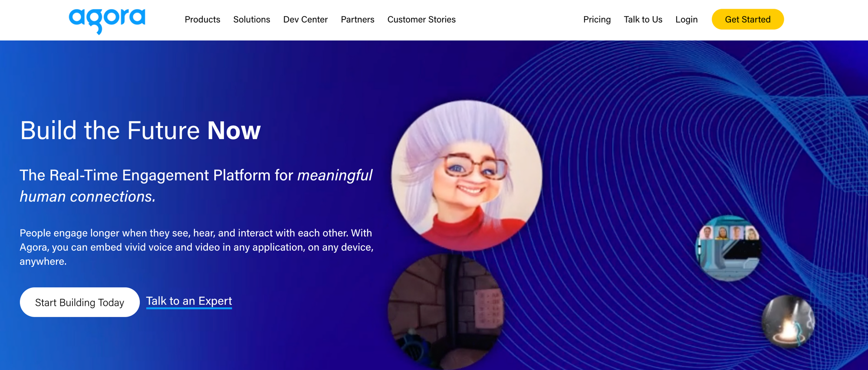Follow the Talk to an Expert link
Screen dimensions: 868x370
tap(189, 301)
